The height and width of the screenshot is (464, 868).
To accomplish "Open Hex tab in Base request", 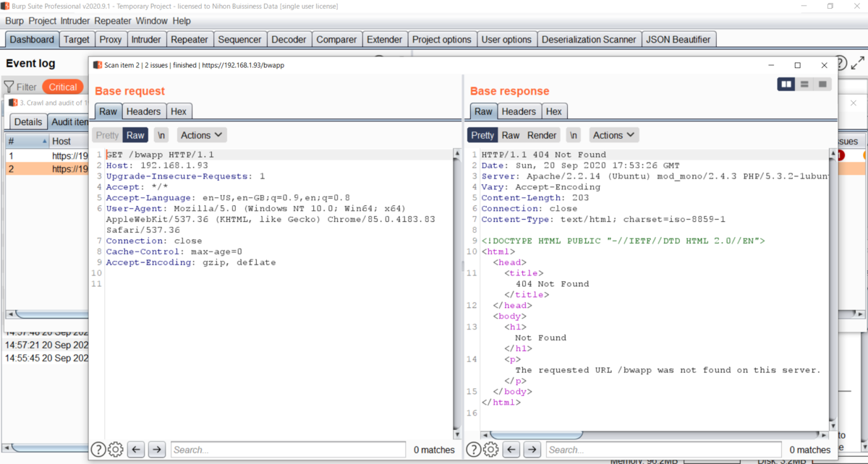I will [x=179, y=111].
